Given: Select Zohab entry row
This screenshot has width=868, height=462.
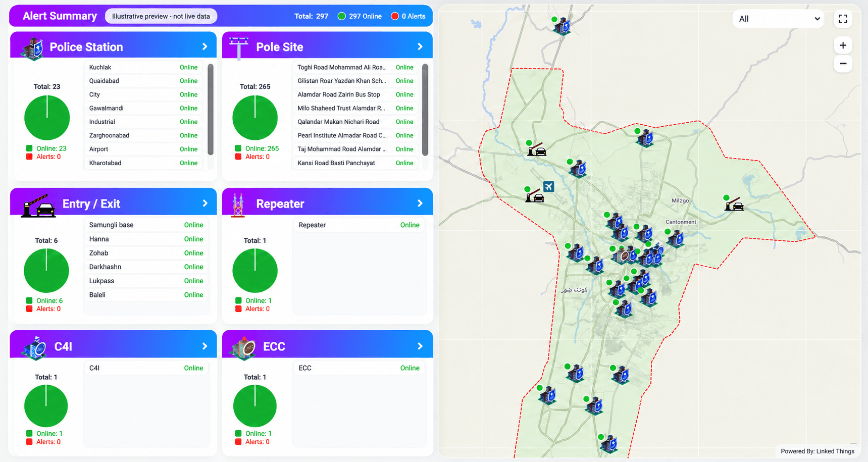Looking at the screenshot, I should tap(146, 253).
